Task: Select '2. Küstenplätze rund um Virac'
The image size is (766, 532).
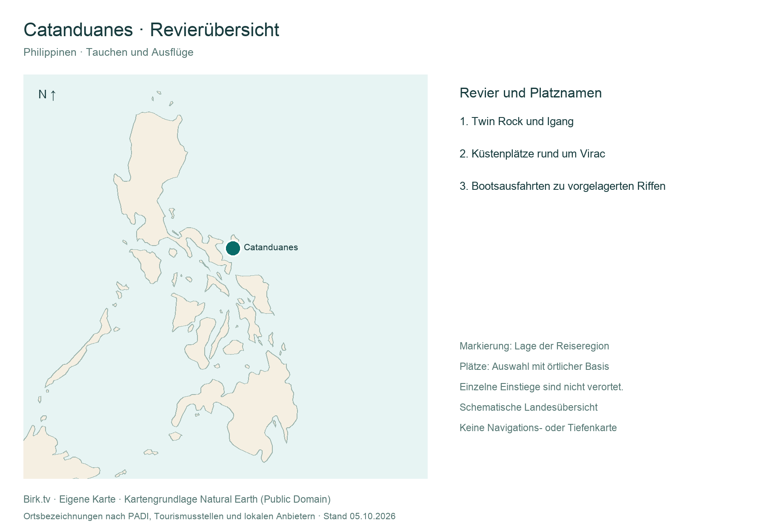Action: click(532, 154)
